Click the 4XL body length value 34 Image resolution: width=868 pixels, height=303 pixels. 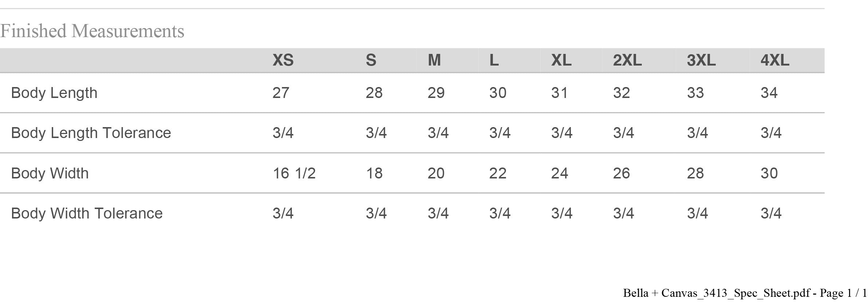(x=769, y=93)
